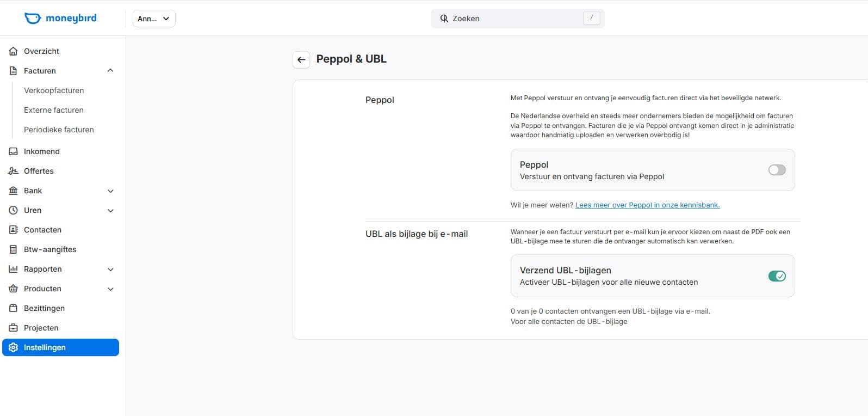This screenshot has width=868, height=416.
Task: Expand the Uren menu chevron
Action: pyautogui.click(x=110, y=211)
